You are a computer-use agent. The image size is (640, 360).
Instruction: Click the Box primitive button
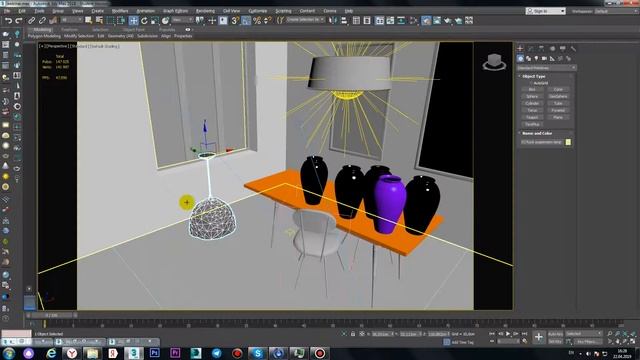(532, 89)
